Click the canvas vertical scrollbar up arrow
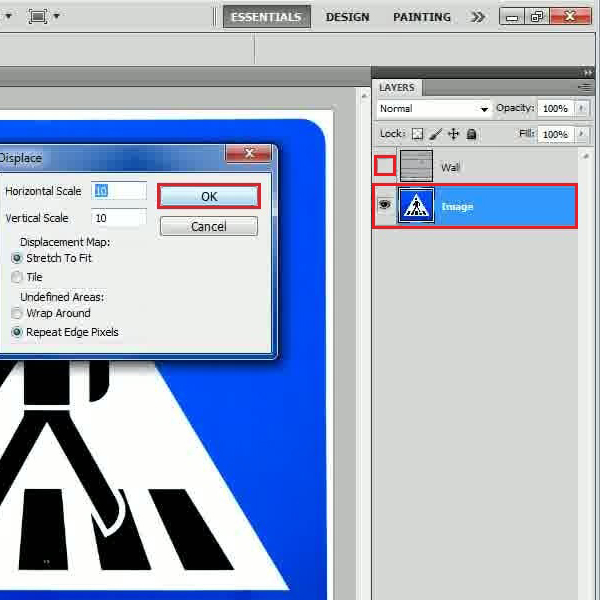Screen dimensions: 600x600 (364, 95)
